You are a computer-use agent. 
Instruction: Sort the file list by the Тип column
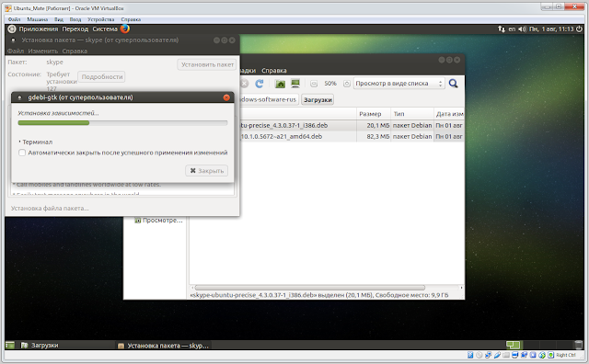coord(411,114)
